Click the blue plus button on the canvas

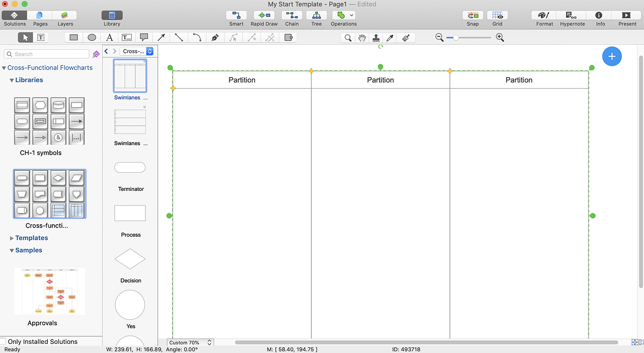point(612,56)
